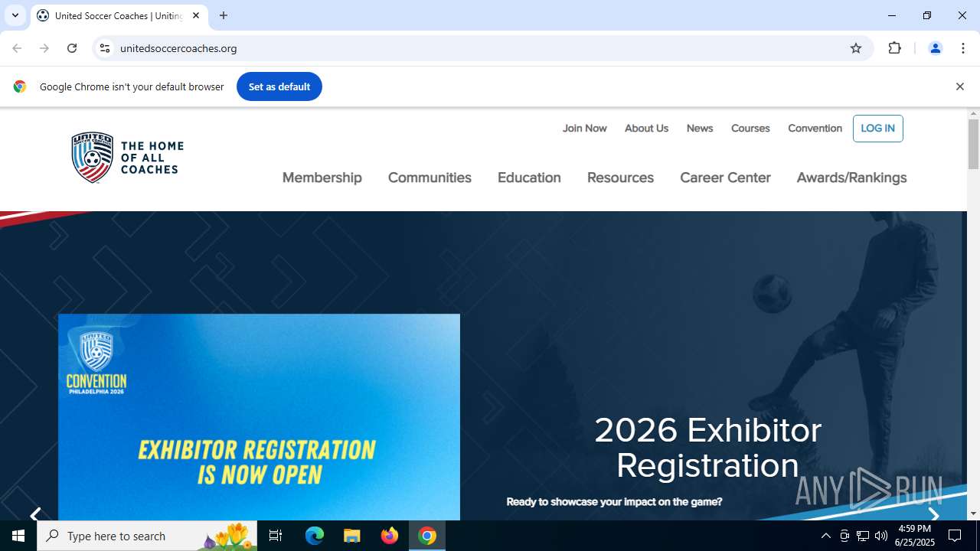Show hidden system tray icons
The width and height of the screenshot is (980, 551).
(825, 536)
